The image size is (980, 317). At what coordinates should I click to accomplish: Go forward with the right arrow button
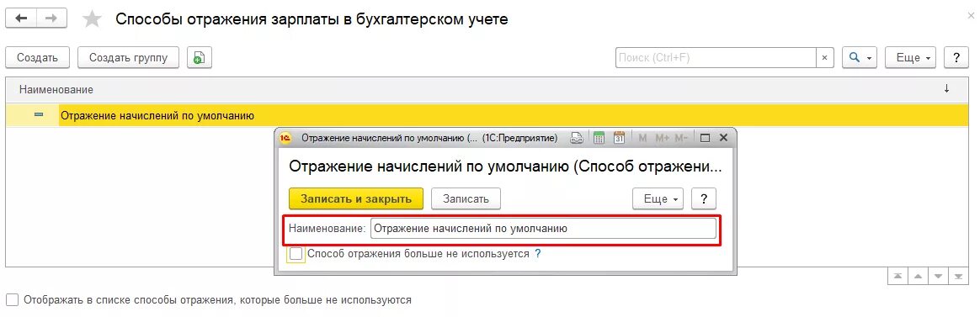point(52,18)
